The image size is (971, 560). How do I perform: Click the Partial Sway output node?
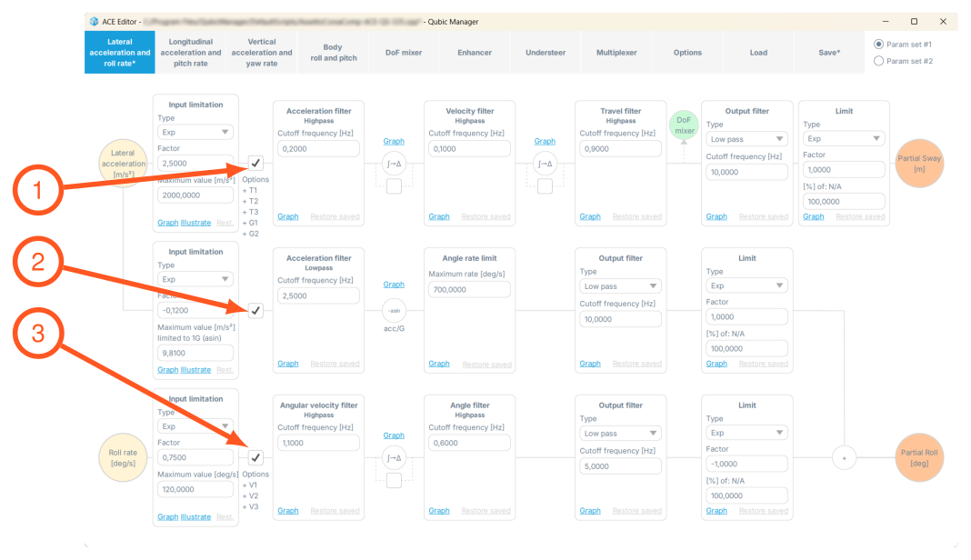(919, 164)
